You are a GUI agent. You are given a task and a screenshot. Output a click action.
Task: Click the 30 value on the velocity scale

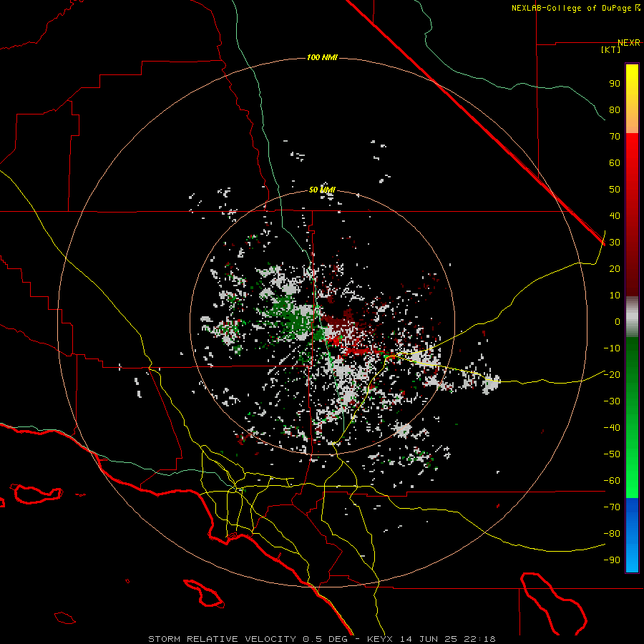pos(615,243)
